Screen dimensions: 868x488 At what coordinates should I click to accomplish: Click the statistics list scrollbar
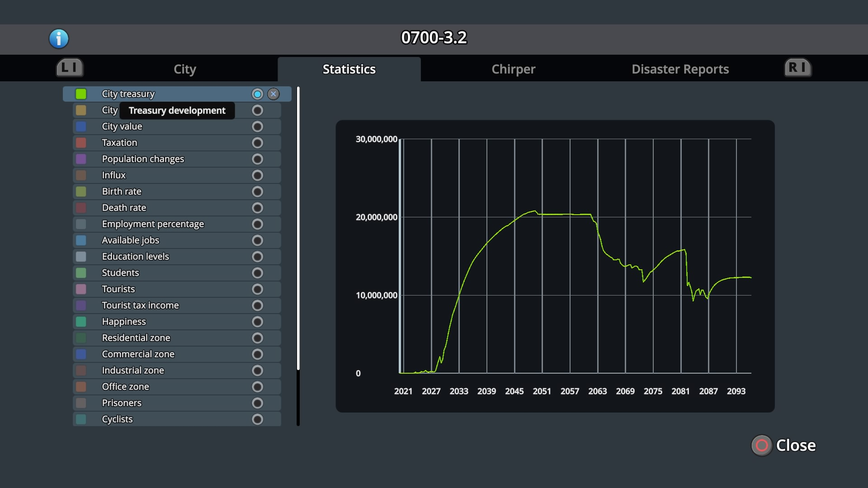pyautogui.click(x=298, y=228)
